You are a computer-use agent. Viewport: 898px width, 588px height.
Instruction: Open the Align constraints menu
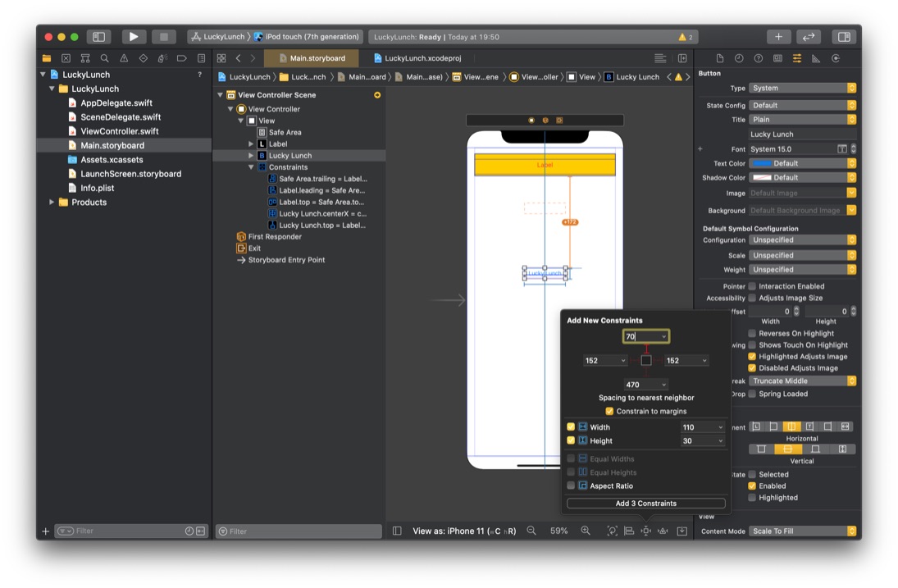(x=629, y=531)
